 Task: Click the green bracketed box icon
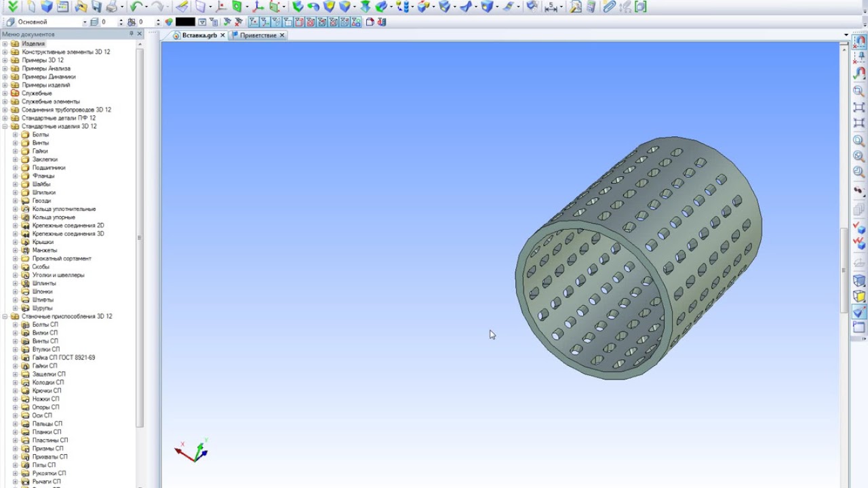coord(641,7)
